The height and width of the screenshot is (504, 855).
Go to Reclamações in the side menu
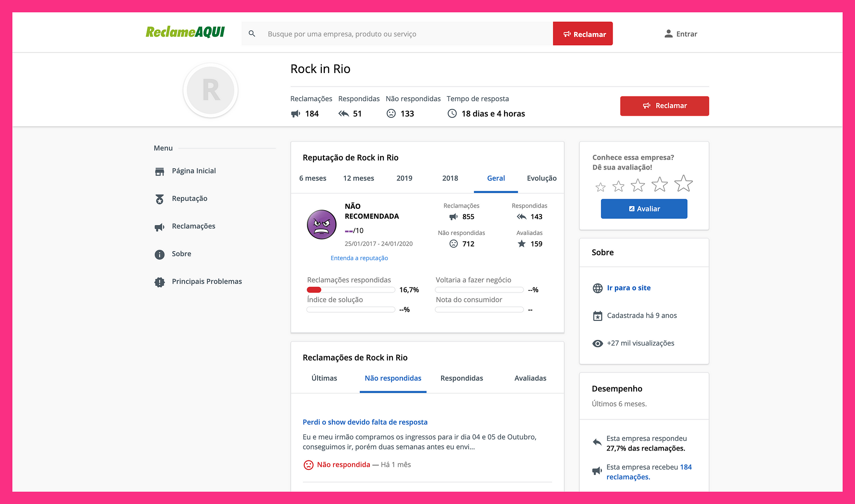point(194,226)
